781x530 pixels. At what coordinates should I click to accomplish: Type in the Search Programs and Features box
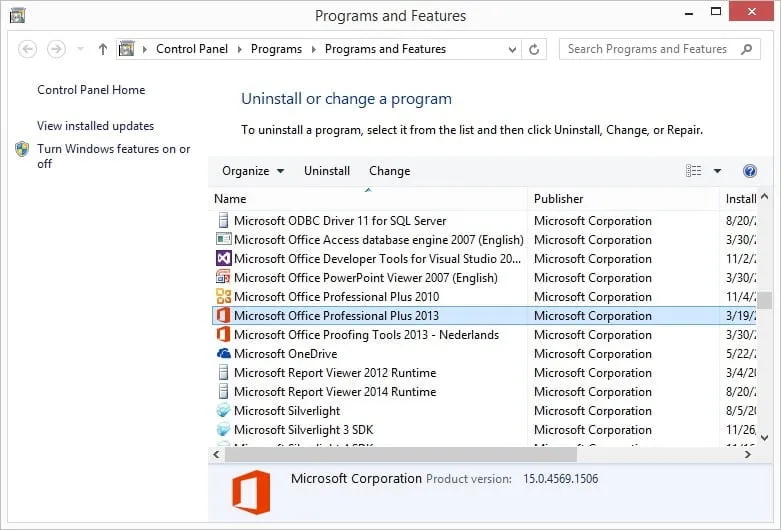click(648, 49)
